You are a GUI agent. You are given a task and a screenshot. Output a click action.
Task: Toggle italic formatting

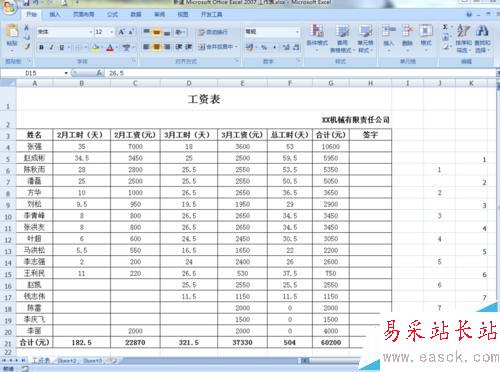(x=51, y=48)
